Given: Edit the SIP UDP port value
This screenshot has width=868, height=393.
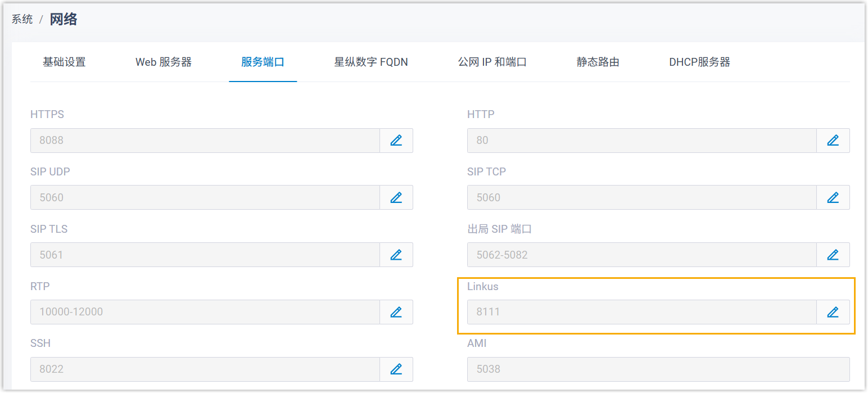Looking at the screenshot, I should point(396,198).
